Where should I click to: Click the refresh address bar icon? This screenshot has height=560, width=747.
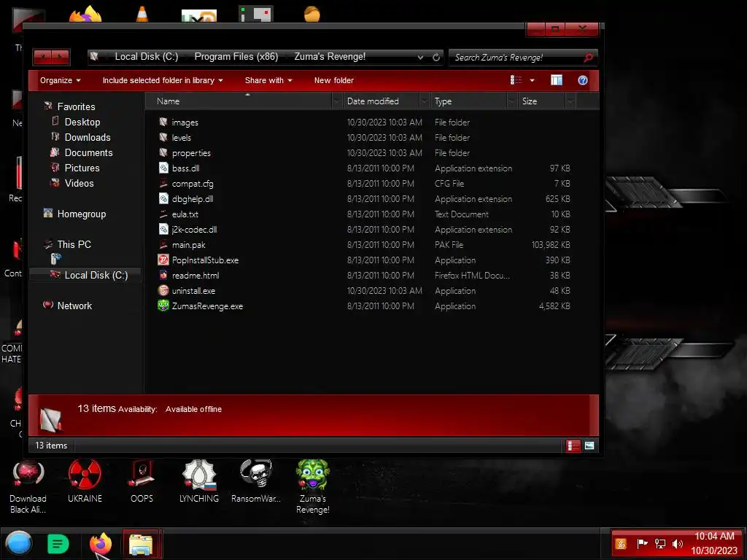click(436, 57)
